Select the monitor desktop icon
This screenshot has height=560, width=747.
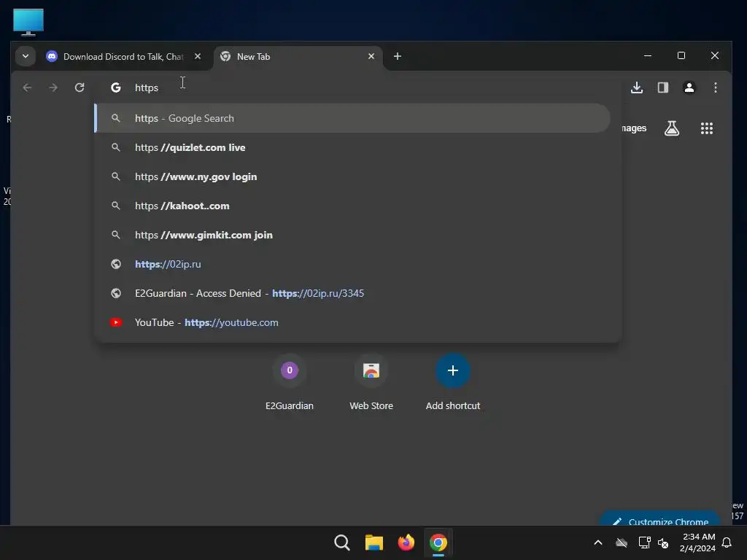tap(28, 22)
